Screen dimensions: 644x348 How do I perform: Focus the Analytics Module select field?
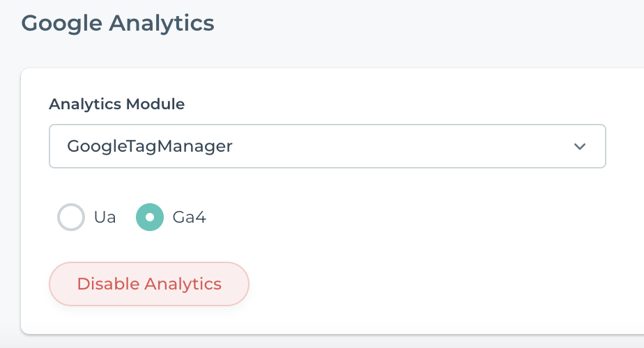click(x=327, y=146)
